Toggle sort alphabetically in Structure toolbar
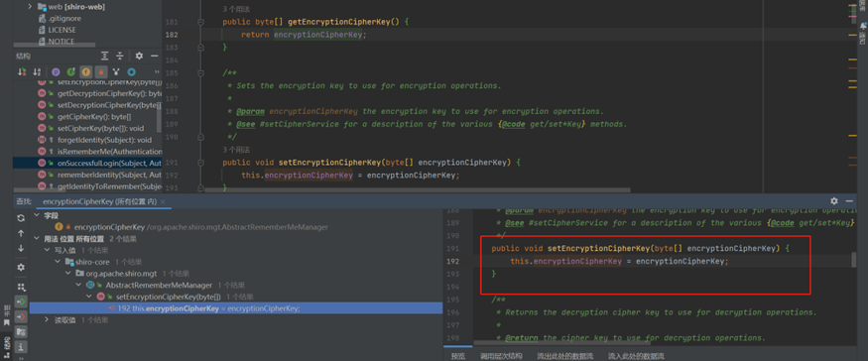The height and width of the screenshot is (361, 868). (37, 72)
